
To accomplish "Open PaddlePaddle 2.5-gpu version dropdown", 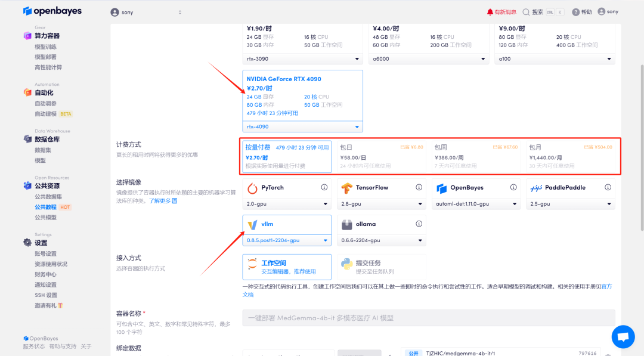I will click(x=571, y=204).
